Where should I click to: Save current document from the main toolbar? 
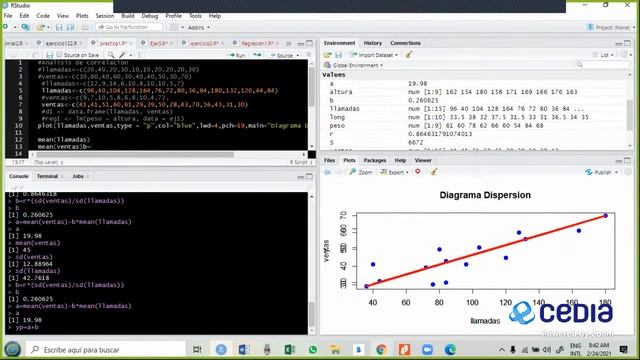pyautogui.click(x=59, y=27)
